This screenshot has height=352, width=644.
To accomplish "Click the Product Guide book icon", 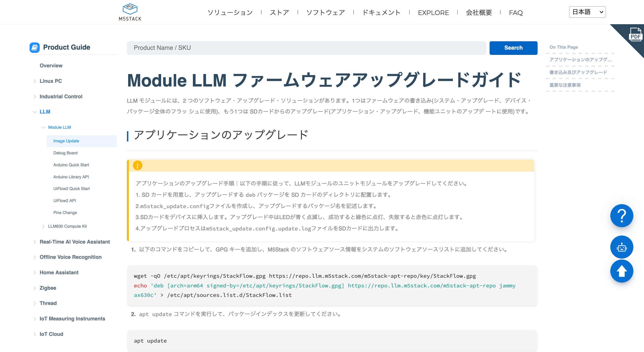I will [x=34, y=48].
